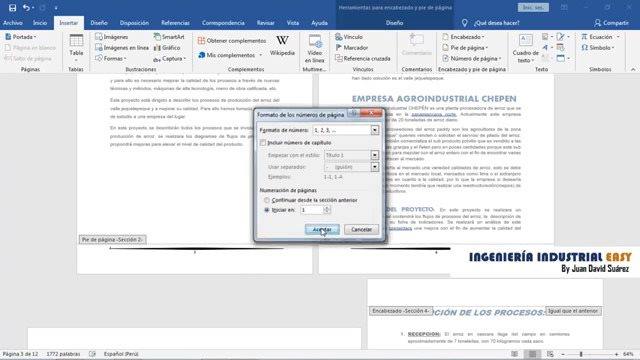Insert a SmartArt graphic

(x=169, y=37)
